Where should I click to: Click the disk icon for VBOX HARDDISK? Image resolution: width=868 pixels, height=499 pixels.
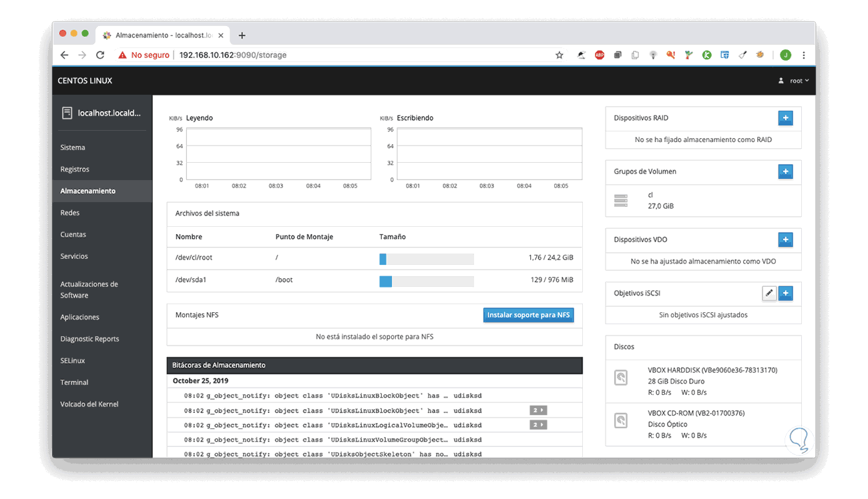[621, 378]
